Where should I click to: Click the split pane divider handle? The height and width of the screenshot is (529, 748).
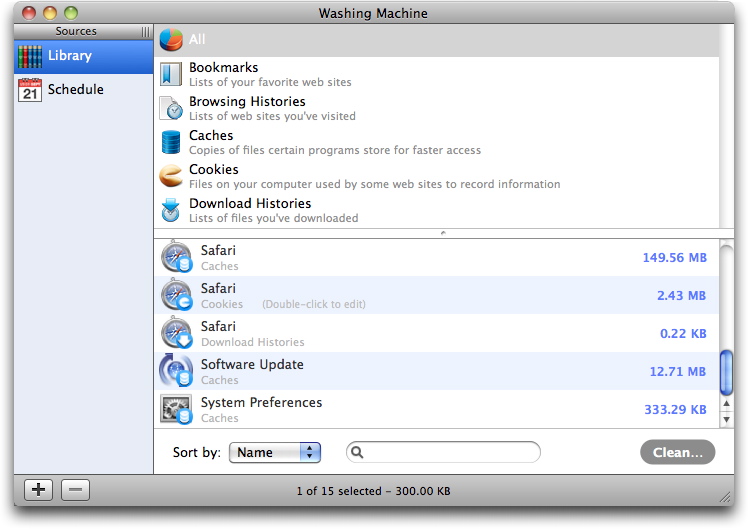[443, 233]
